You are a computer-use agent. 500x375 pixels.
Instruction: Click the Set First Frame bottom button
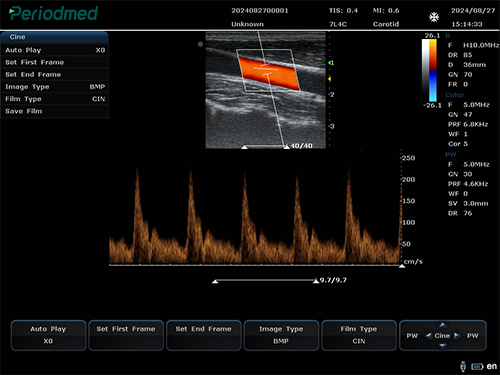[126, 335]
